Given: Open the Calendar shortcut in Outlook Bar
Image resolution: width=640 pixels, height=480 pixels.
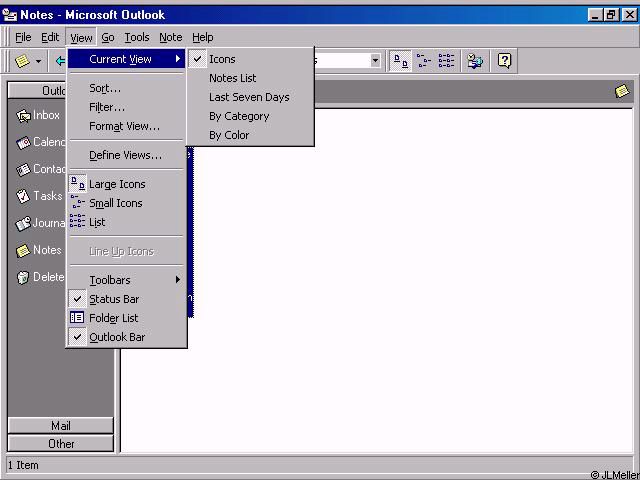Looking at the screenshot, I should click(x=40, y=142).
